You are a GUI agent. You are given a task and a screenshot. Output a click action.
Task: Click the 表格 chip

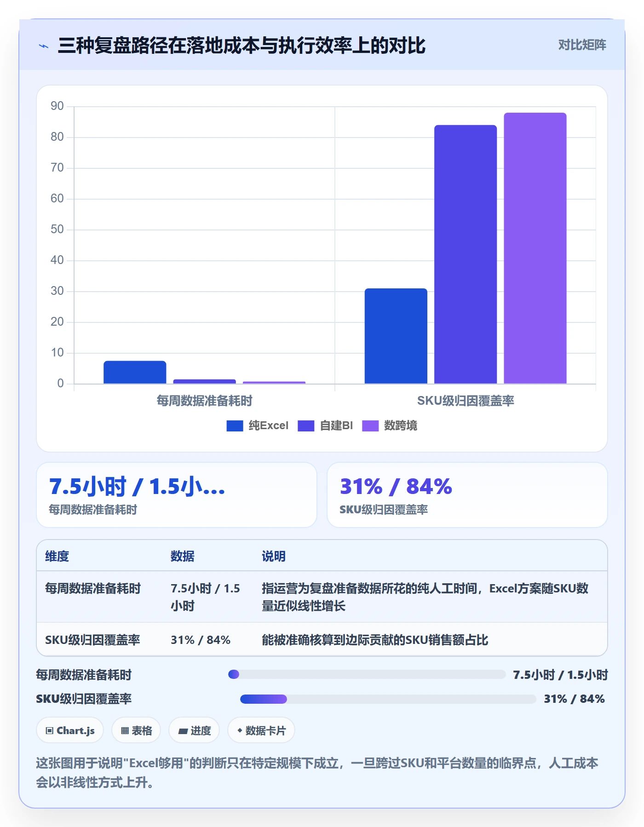[x=136, y=730]
